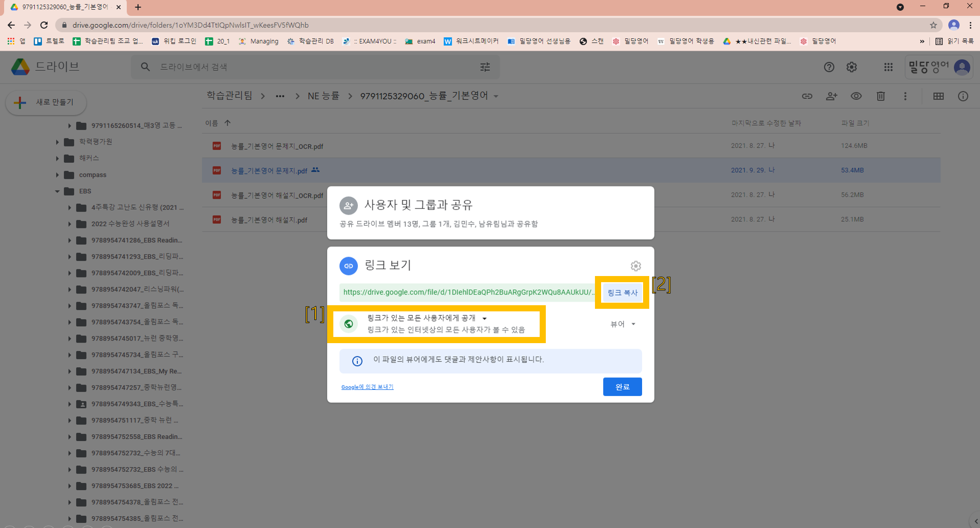This screenshot has width=980, height=528.
Task: Open current folder breadcrumb dropdown arrow
Action: pos(496,96)
